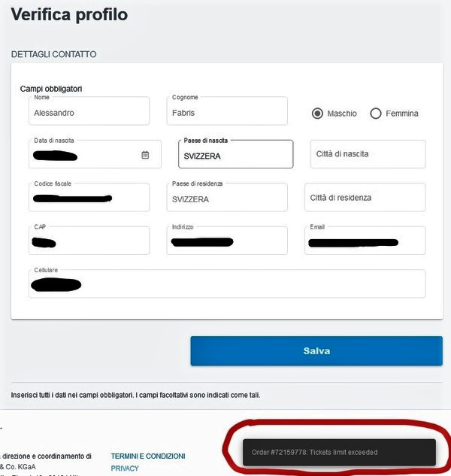Click the Verifica profilo heading
The image size is (451, 476).
[69, 14]
